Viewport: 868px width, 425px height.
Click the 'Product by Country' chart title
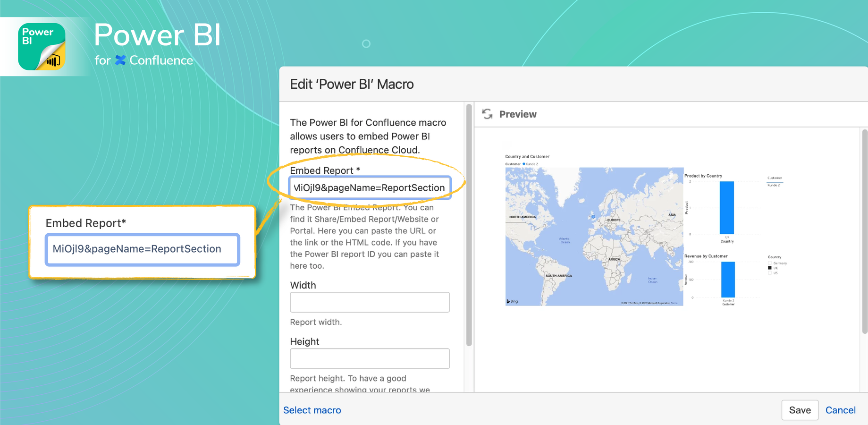(703, 176)
